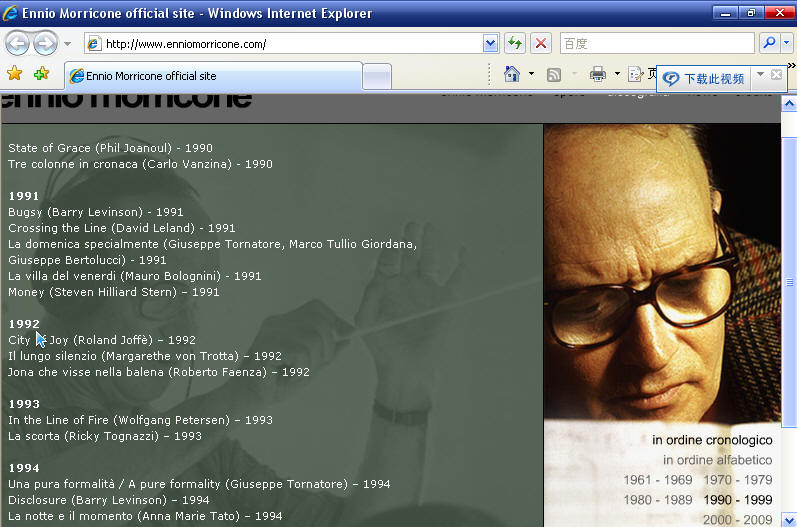Click 'Jona che visse nella balena' entry
Screen dimensions: 797x527
pyautogui.click(x=159, y=372)
